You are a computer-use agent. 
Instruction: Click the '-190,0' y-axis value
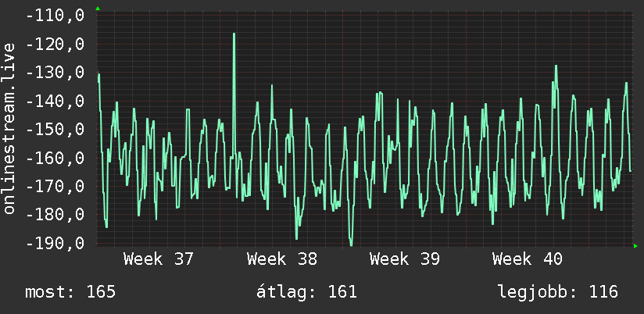pyautogui.click(x=55, y=243)
